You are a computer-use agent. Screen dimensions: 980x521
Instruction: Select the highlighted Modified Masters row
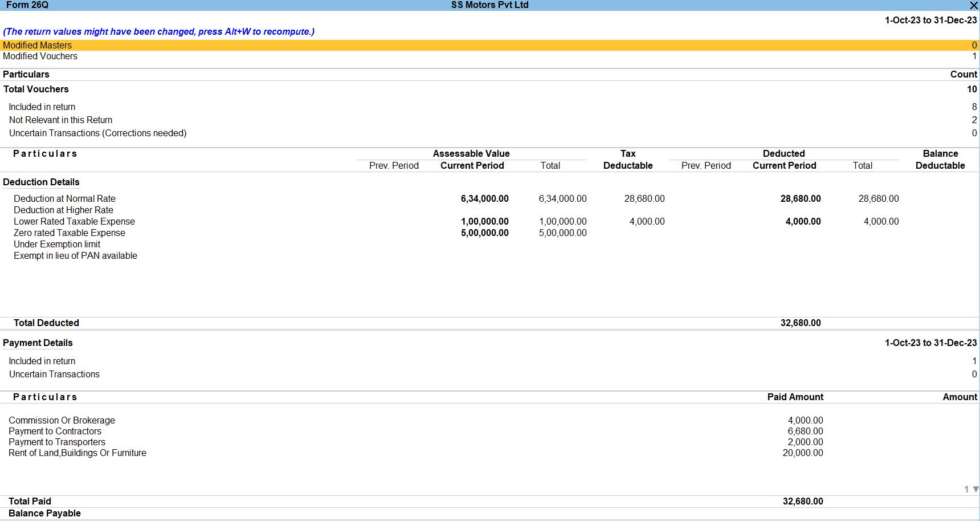tap(38, 45)
